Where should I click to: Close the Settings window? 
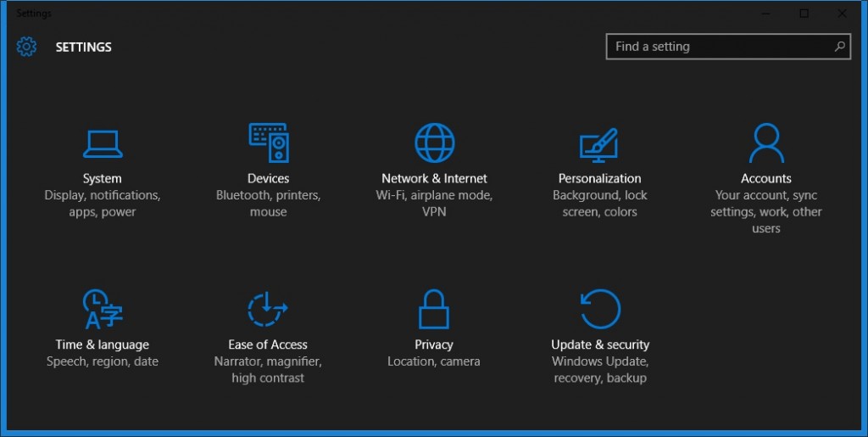click(x=842, y=14)
